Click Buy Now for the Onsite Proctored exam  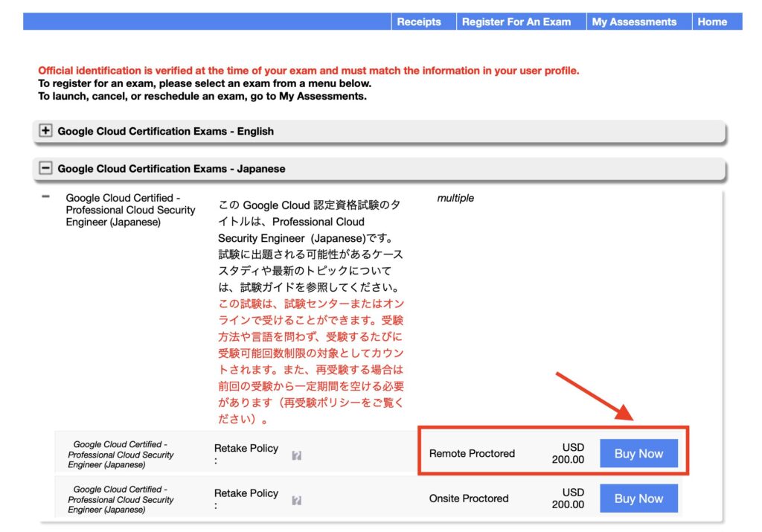pos(638,498)
